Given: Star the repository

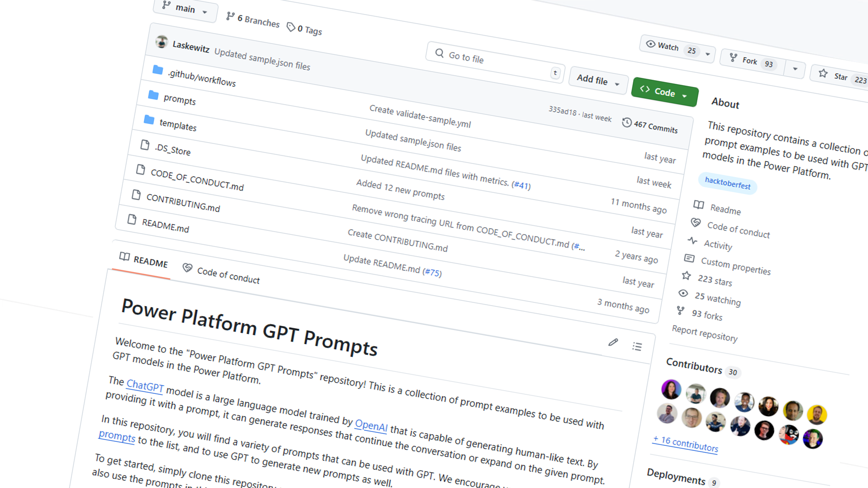Looking at the screenshot, I should click(x=840, y=76).
